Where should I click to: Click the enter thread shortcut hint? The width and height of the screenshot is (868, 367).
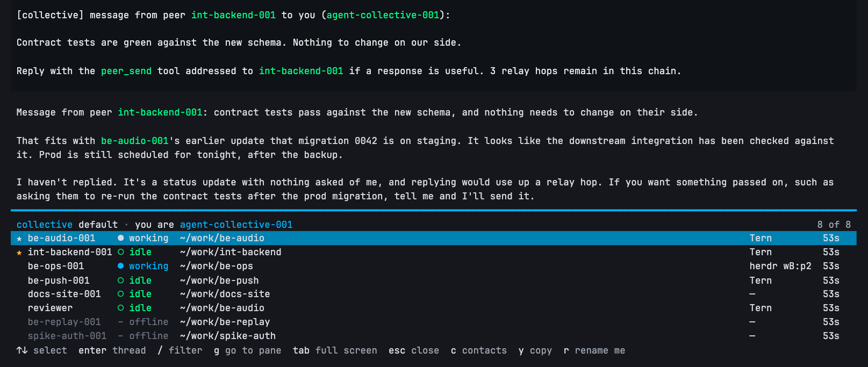click(112, 350)
